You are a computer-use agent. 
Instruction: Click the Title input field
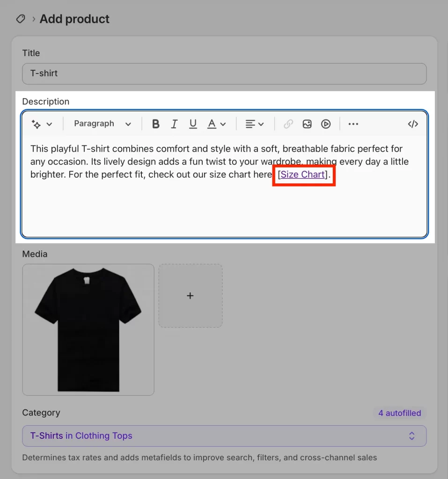point(224,73)
